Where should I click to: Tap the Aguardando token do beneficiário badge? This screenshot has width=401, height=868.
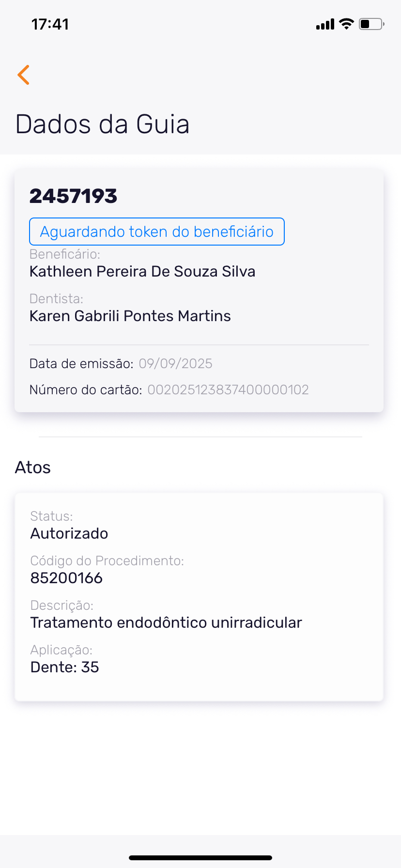[156, 232]
